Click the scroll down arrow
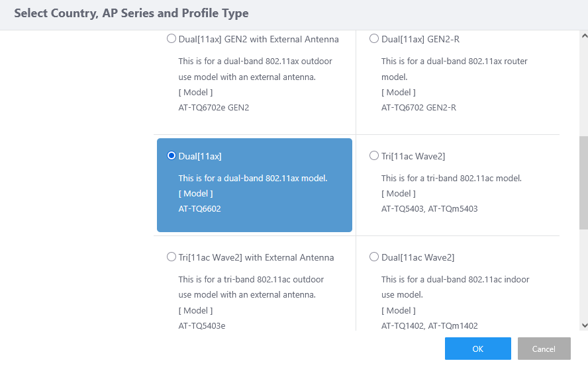The width and height of the screenshot is (588, 375). [x=583, y=325]
